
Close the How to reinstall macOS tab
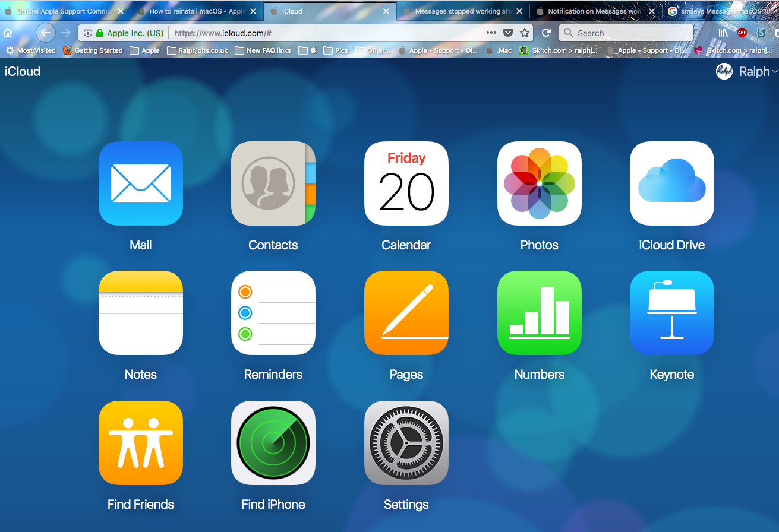[253, 11]
